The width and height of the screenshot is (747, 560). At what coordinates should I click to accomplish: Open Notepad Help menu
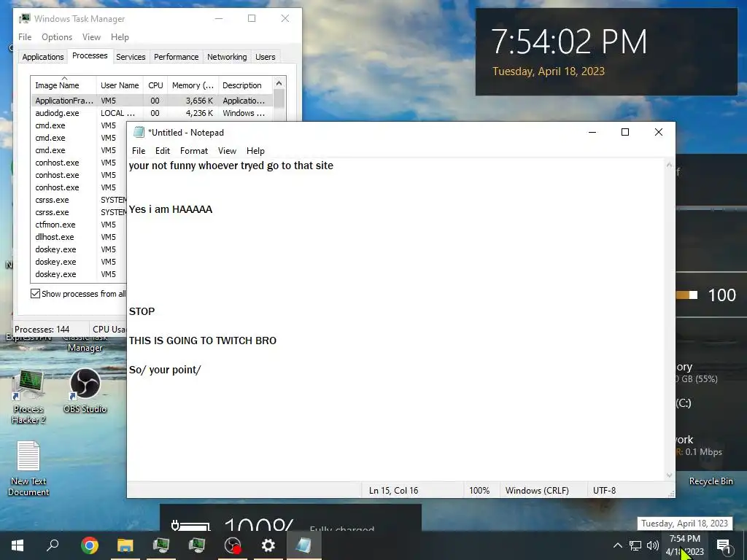click(255, 151)
